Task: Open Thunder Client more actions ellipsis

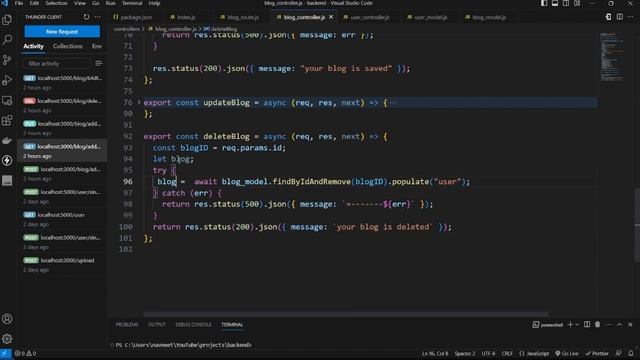Action: (98, 17)
